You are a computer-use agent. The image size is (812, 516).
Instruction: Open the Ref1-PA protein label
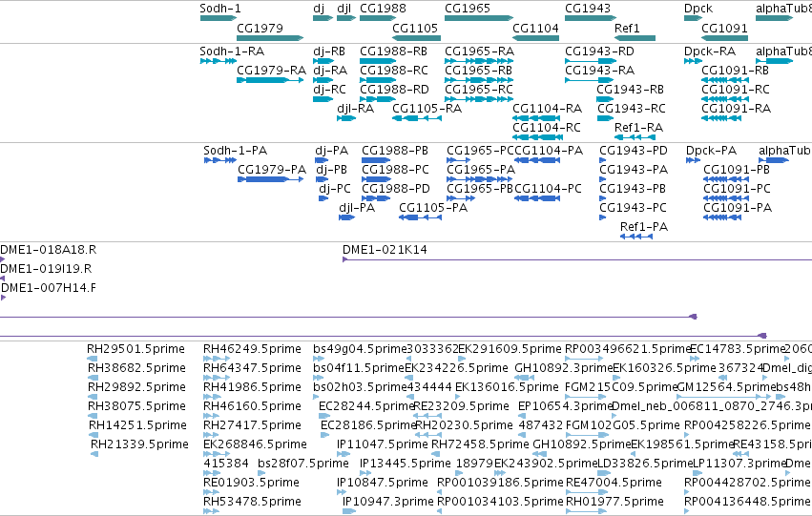644,227
